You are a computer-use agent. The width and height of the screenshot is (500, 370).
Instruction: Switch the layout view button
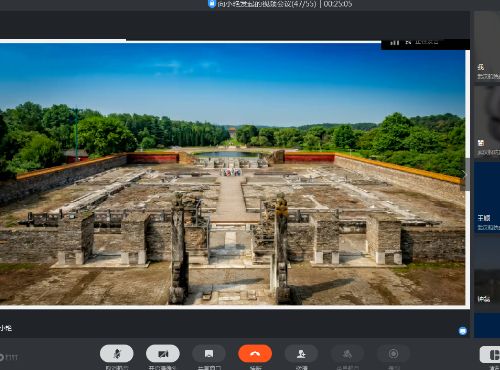tap(491, 355)
